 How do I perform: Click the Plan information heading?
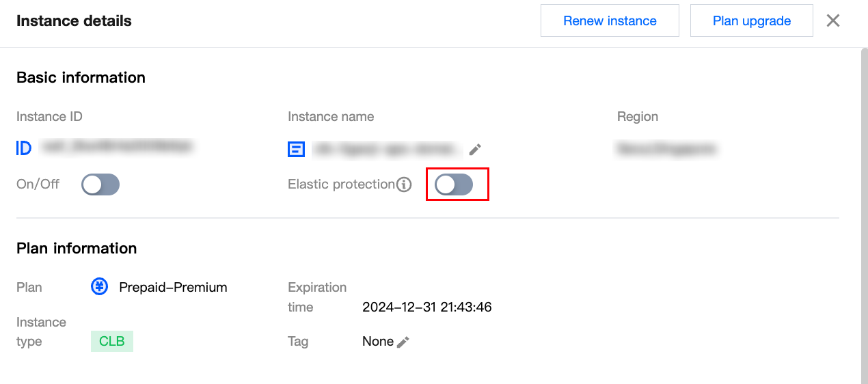[77, 248]
